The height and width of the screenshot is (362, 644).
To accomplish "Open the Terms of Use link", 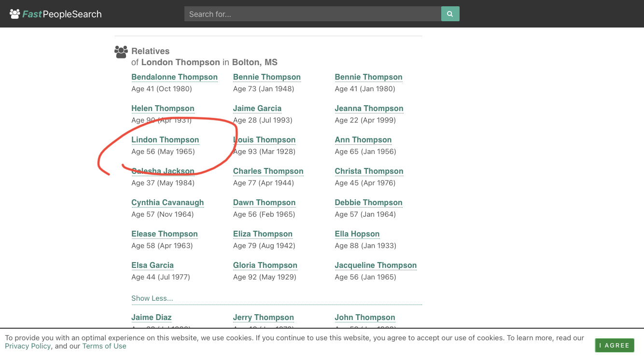I will coord(104,346).
